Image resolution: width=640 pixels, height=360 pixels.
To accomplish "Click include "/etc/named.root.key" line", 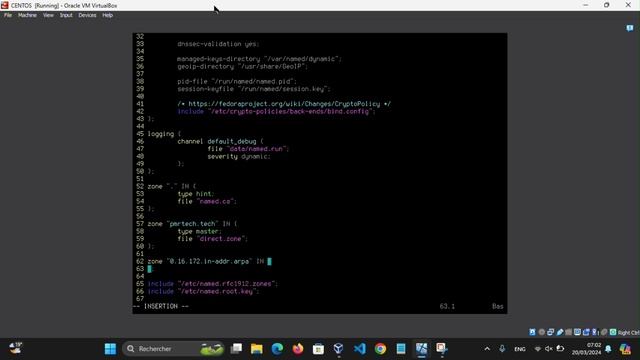I will 203,291.
